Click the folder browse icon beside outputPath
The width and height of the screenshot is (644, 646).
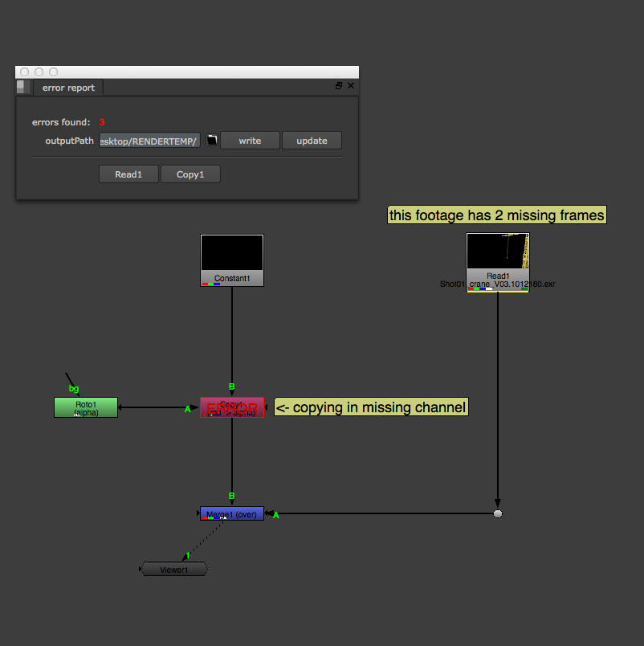212,141
